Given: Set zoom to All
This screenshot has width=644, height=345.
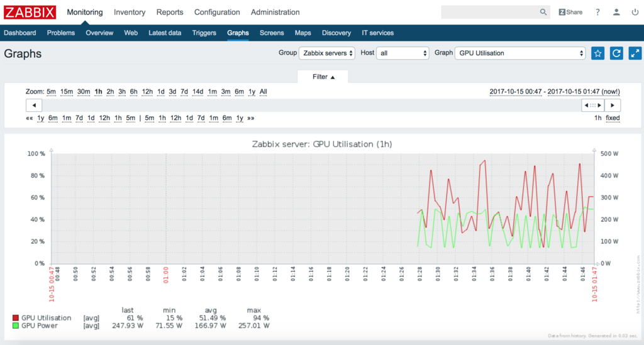Looking at the screenshot, I should coord(264,92).
